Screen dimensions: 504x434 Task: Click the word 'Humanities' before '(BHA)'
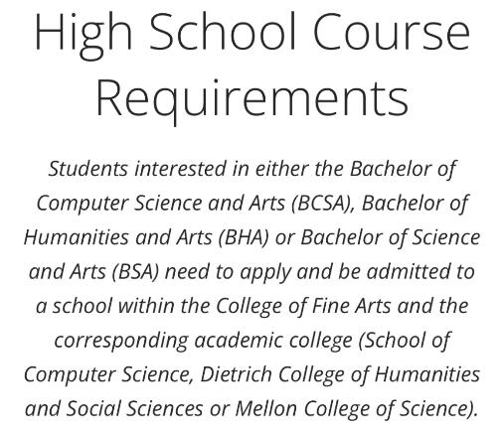[76, 237]
